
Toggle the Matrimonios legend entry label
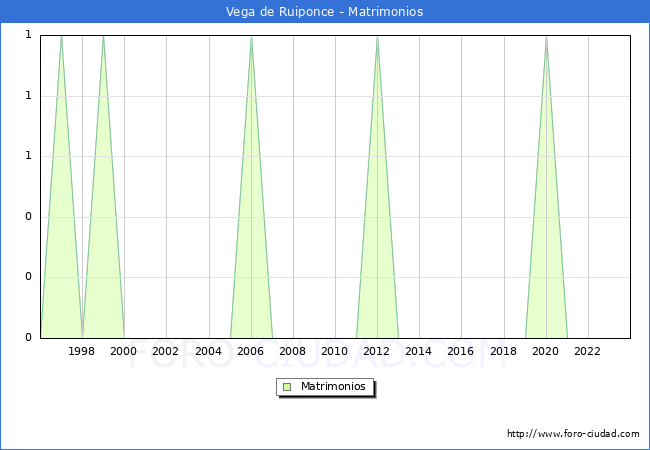click(x=333, y=386)
